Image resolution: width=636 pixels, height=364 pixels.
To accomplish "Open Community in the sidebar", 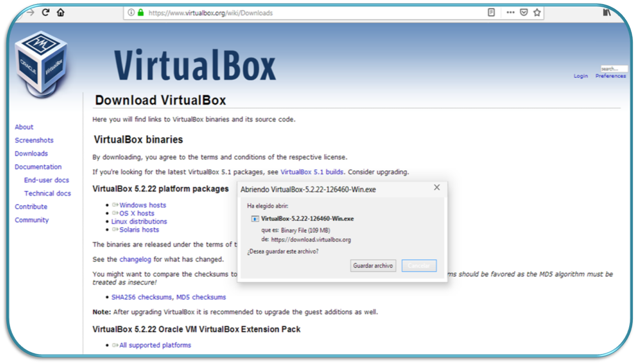I will pyautogui.click(x=32, y=219).
